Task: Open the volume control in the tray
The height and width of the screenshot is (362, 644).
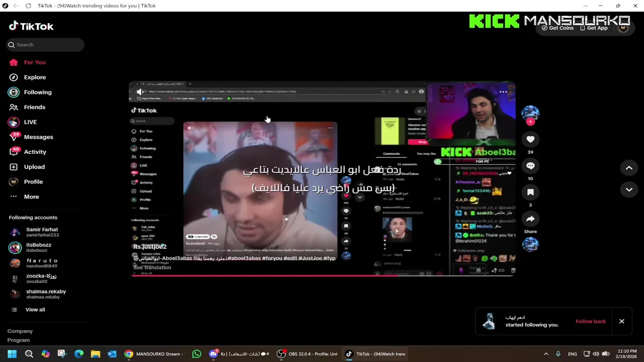Action: coord(596,354)
